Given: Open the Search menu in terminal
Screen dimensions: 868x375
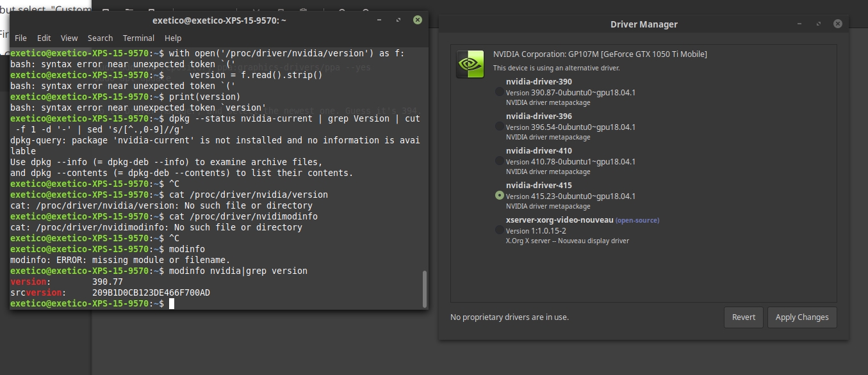Looking at the screenshot, I should click(100, 38).
